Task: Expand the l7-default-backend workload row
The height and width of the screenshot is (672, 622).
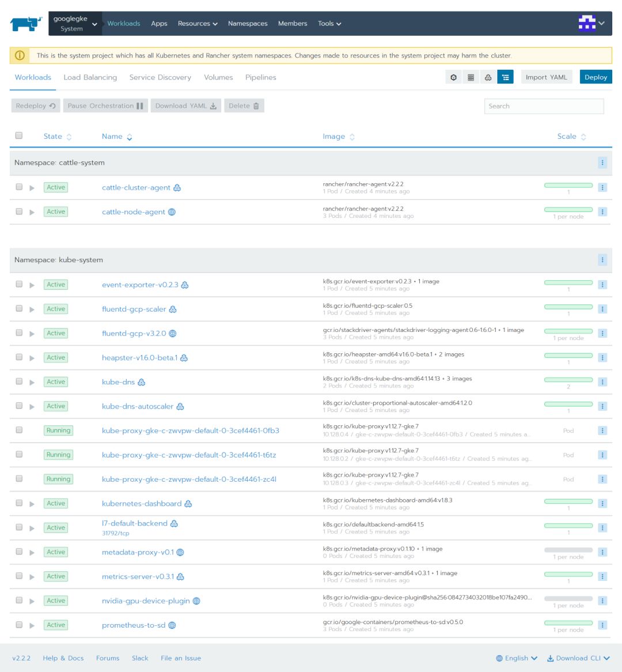Action: (x=32, y=528)
